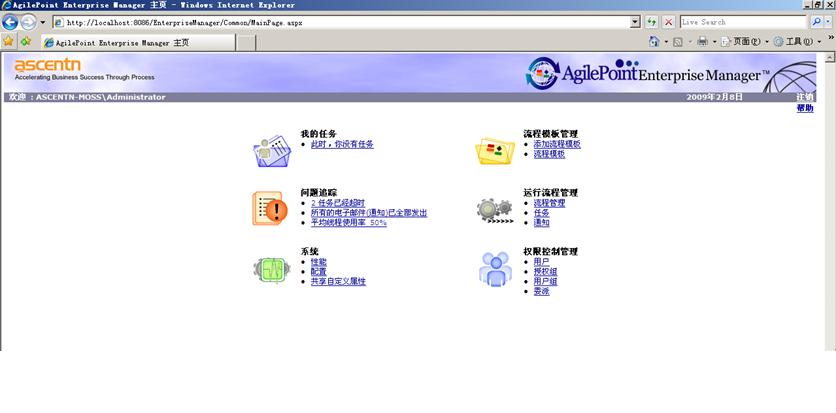Screen dimensions: 836x413
Task: Open the 工具(O) Tools menu
Action: 797,42
